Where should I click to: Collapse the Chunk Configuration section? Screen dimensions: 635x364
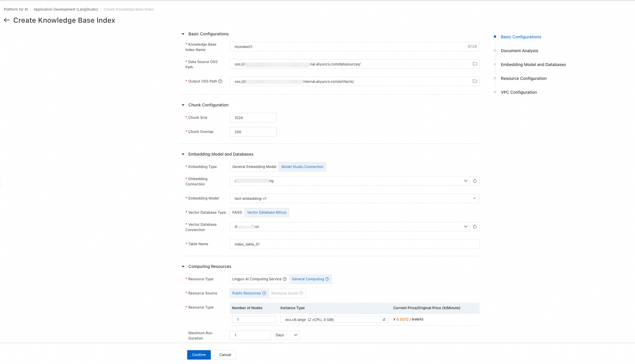click(183, 105)
